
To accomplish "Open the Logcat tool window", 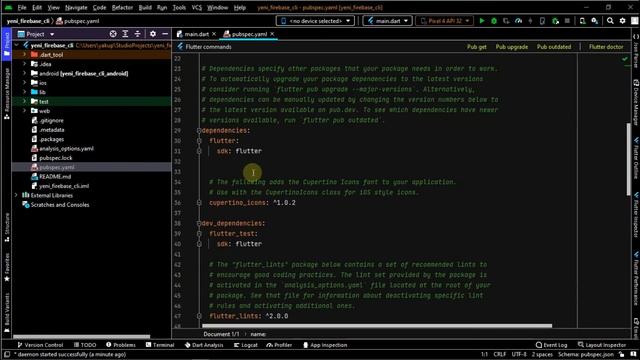I will [246, 345].
